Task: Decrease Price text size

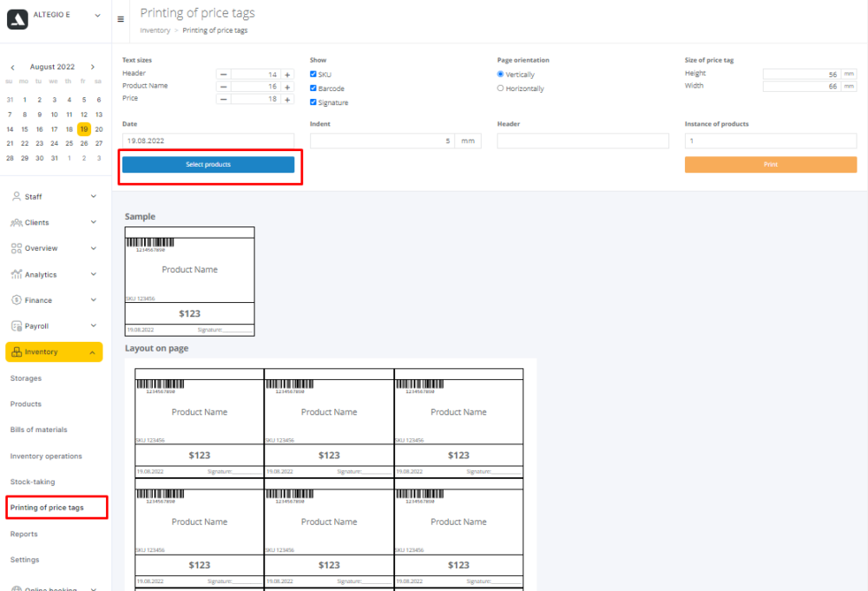Action: click(x=223, y=99)
